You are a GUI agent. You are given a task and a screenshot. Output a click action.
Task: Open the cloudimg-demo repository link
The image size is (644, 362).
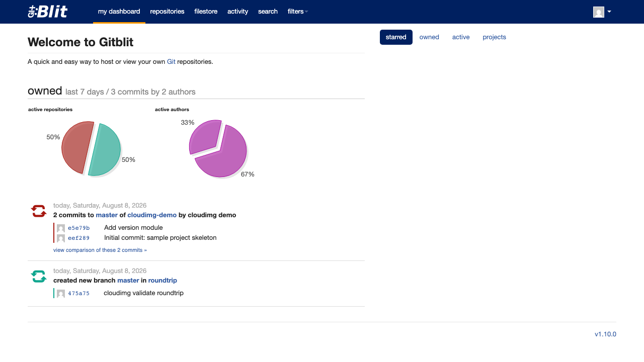152,215
